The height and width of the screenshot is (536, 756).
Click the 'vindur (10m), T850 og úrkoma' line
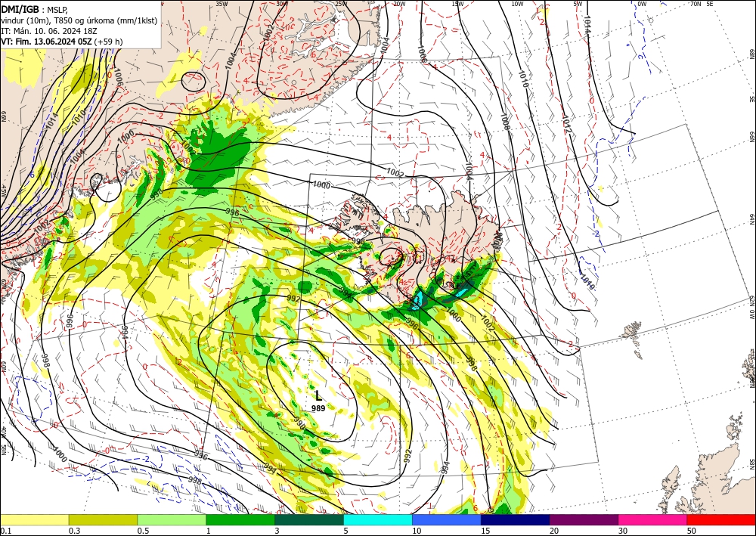pos(79,20)
